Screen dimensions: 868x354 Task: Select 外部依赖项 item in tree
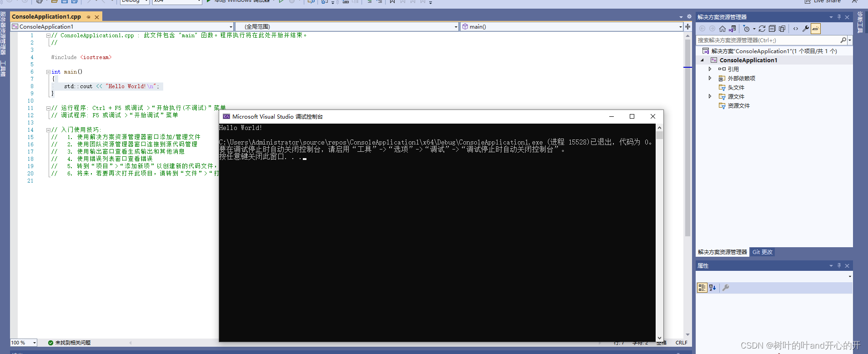(741, 78)
